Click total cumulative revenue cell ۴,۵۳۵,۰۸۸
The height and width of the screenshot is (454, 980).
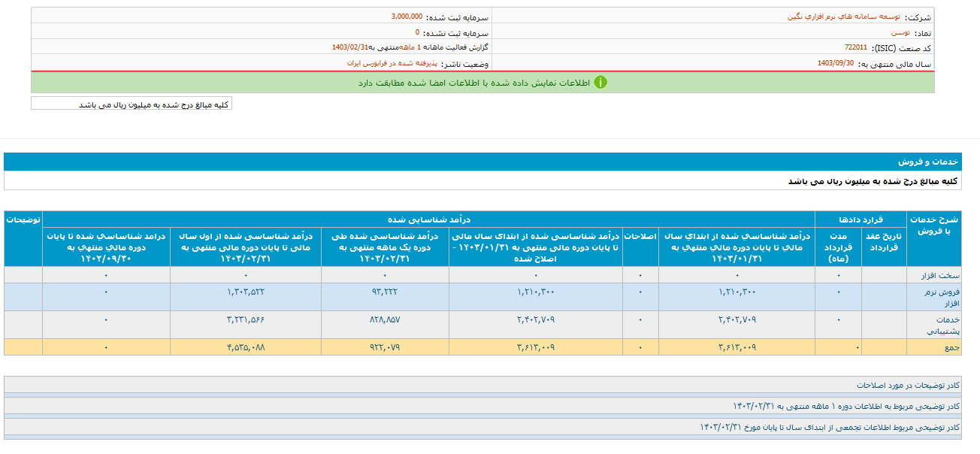click(245, 347)
